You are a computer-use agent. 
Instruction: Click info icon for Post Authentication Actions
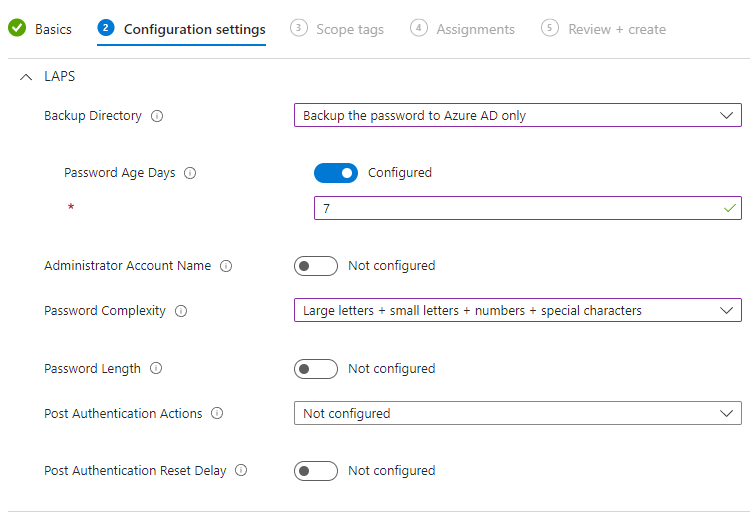[x=217, y=414]
